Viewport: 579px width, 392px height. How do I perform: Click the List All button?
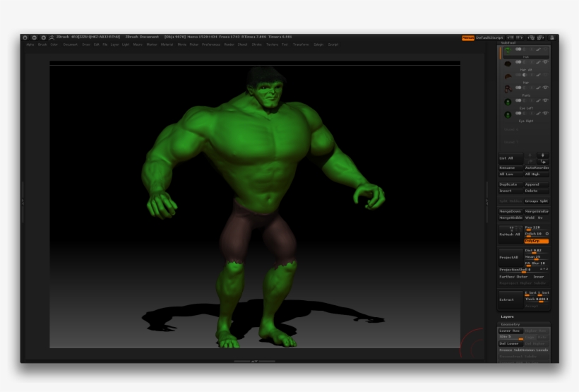511,158
